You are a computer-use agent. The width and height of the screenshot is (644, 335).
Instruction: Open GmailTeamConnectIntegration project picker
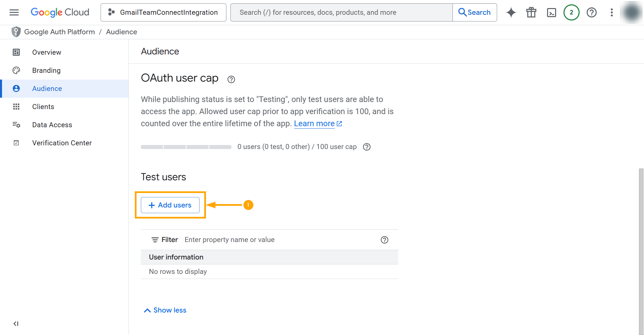(163, 12)
